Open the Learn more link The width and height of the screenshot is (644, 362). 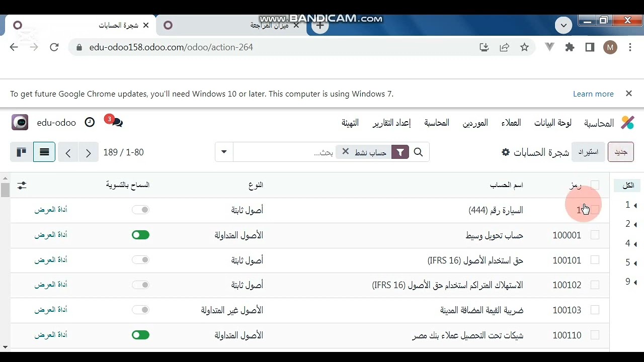click(x=593, y=94)
